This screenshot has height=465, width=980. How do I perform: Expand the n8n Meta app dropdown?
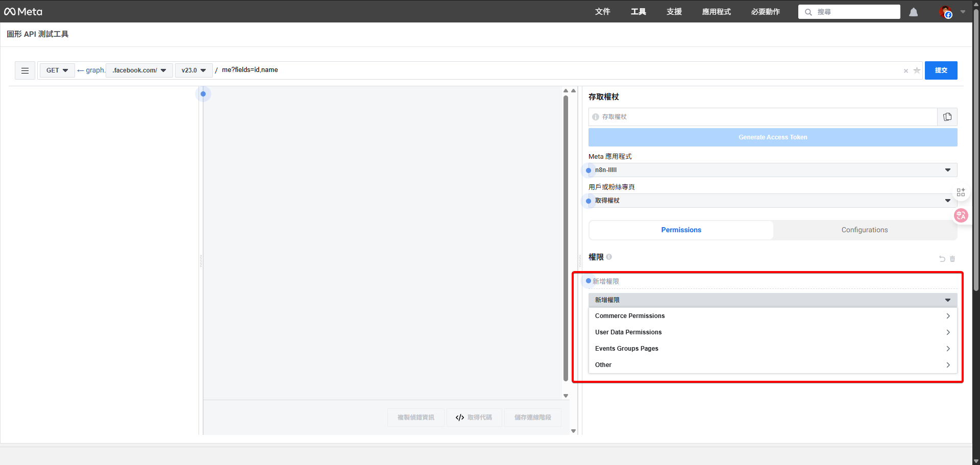point(772,170)
